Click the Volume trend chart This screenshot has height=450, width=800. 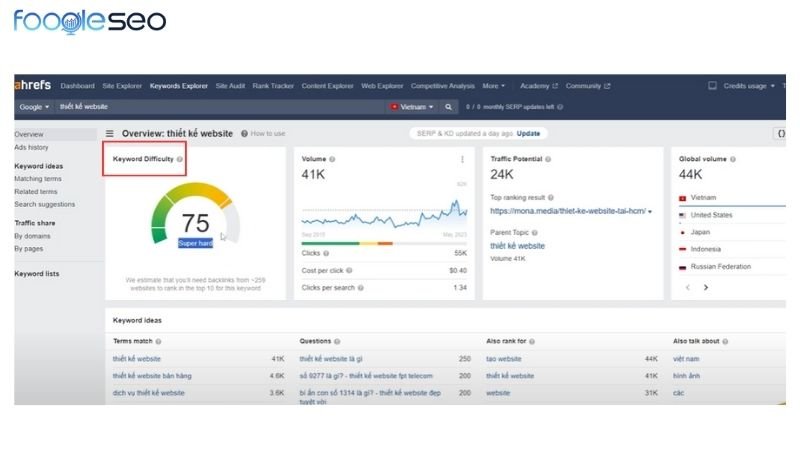[384, 213]
